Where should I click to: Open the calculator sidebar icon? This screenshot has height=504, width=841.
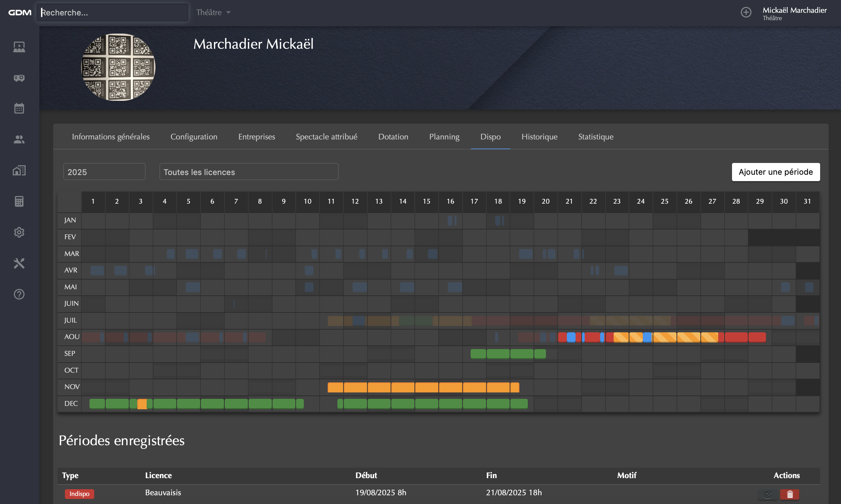coord(19,201)
